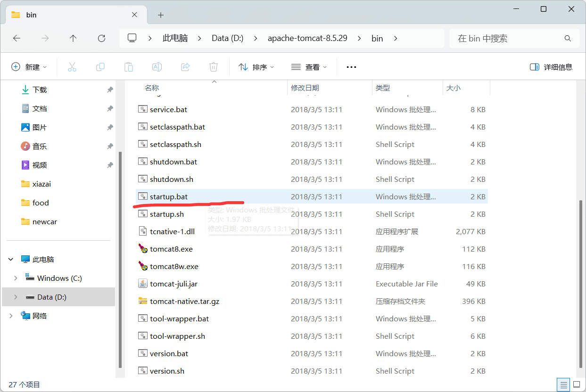Image resolution: width=586 pixels, height=392 pixels.
Task: Open the See more three-dots menu
Action: [x=351, y=67]
